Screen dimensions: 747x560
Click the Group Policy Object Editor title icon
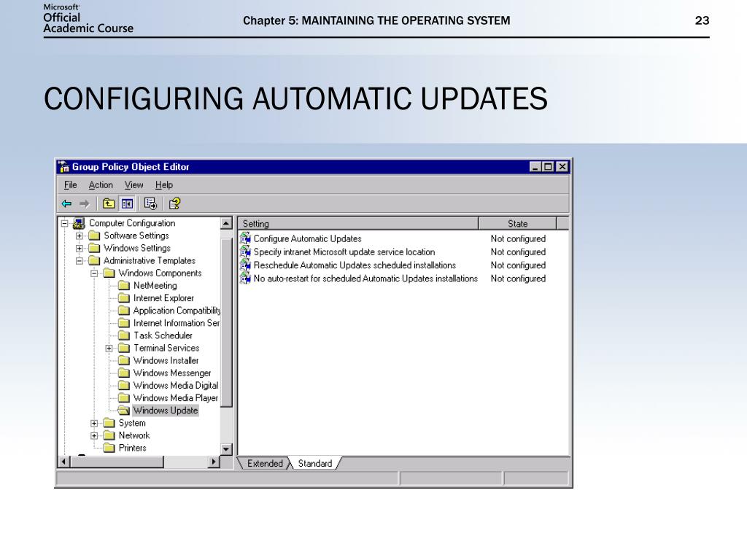[64, 167]
